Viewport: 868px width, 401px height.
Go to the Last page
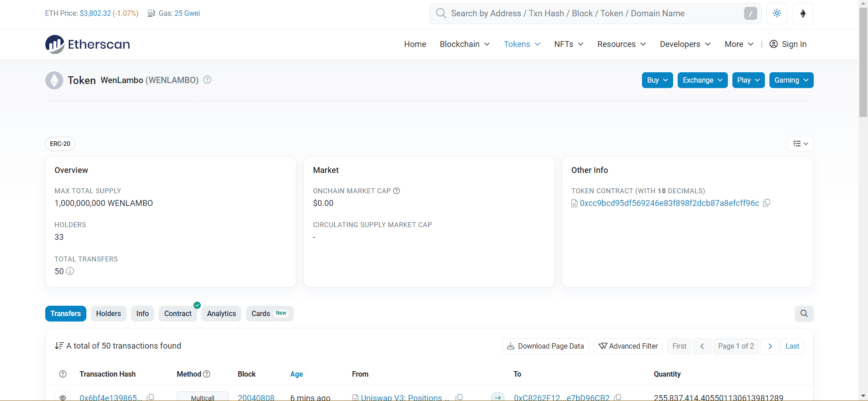[x=793, y=346]
